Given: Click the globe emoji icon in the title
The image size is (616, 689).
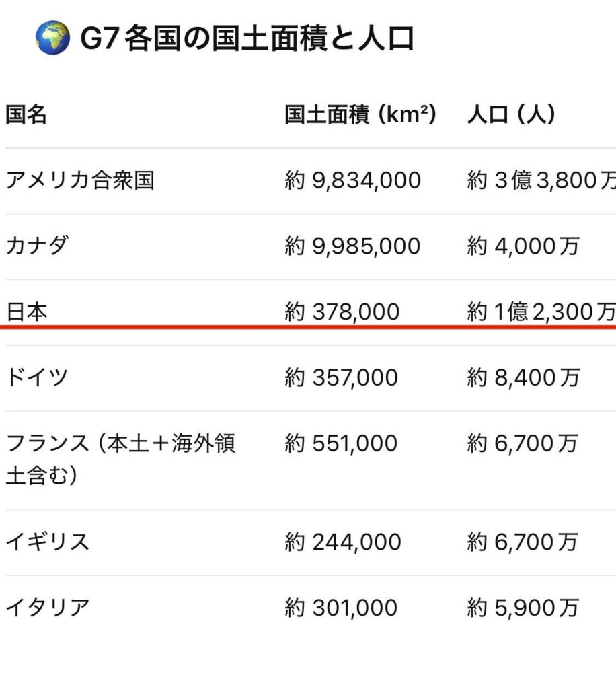Looking at the screenshot, I should 52,38.
